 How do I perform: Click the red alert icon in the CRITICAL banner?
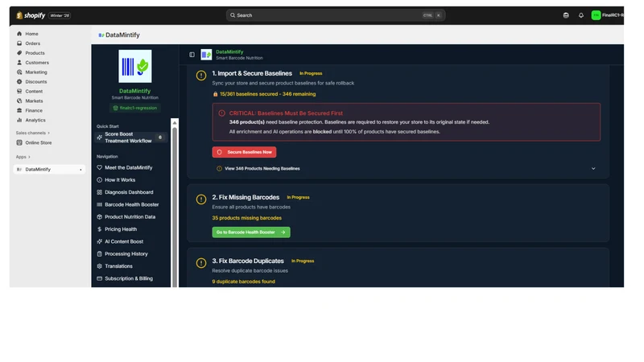tap(222, 113)
